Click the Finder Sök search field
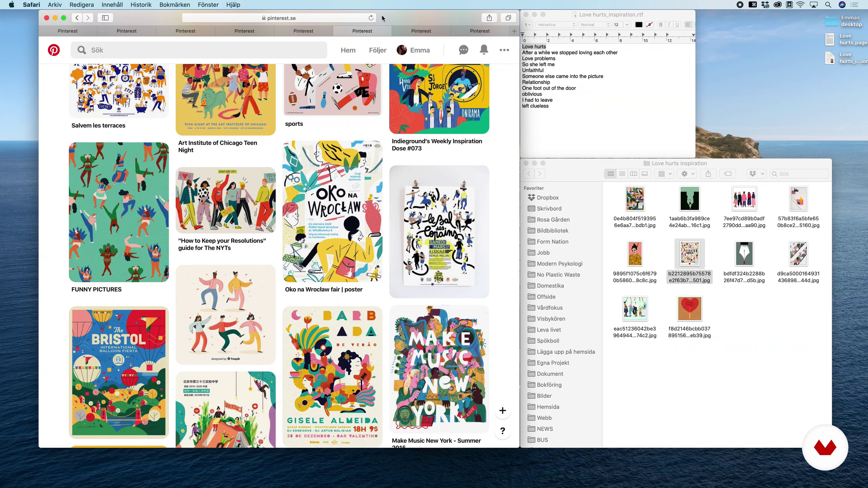 click(799, 174)
